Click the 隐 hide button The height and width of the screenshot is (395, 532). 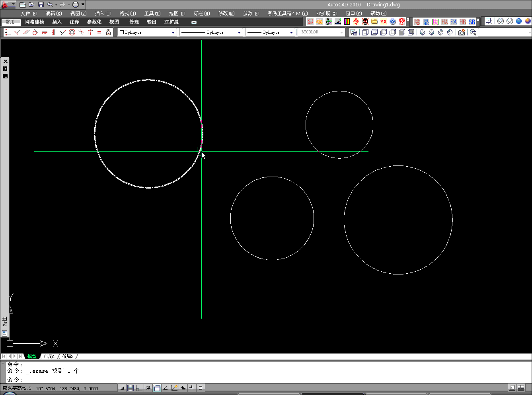(417, 22)
